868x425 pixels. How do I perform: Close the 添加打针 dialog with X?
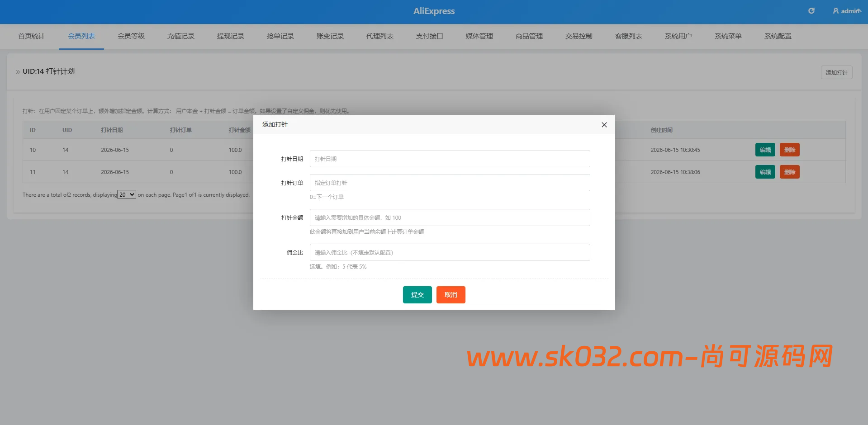(604, 125)
